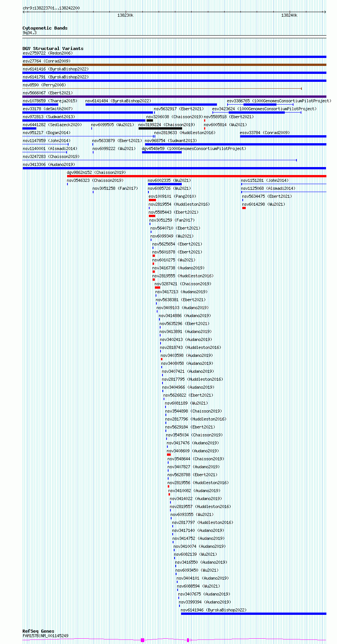
Task: Open nsv3051258 (Fan2017) variant
Action: click(115, 188)
